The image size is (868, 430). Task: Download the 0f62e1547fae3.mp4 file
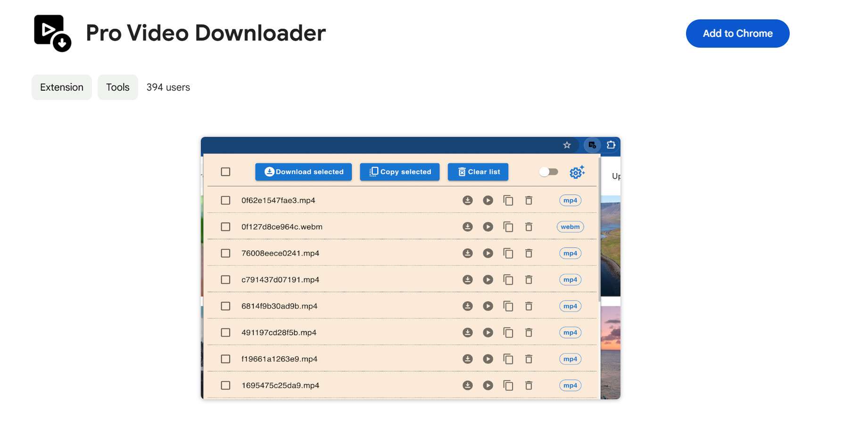coord(467,200)
